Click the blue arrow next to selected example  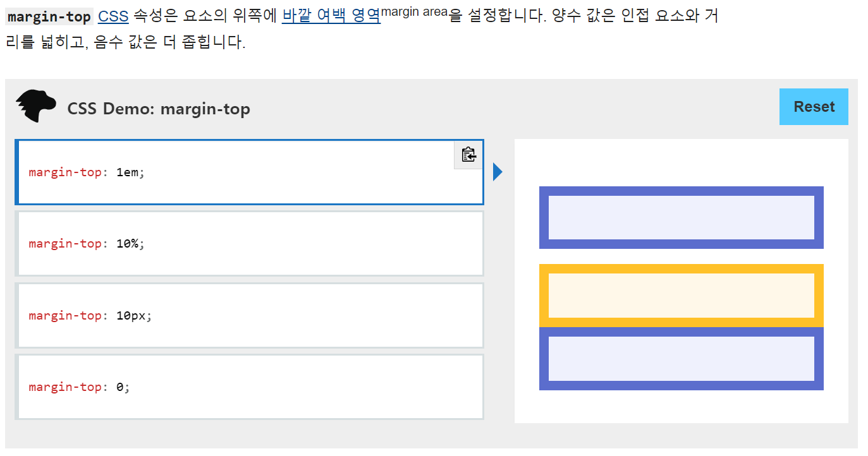coord(498,172)
